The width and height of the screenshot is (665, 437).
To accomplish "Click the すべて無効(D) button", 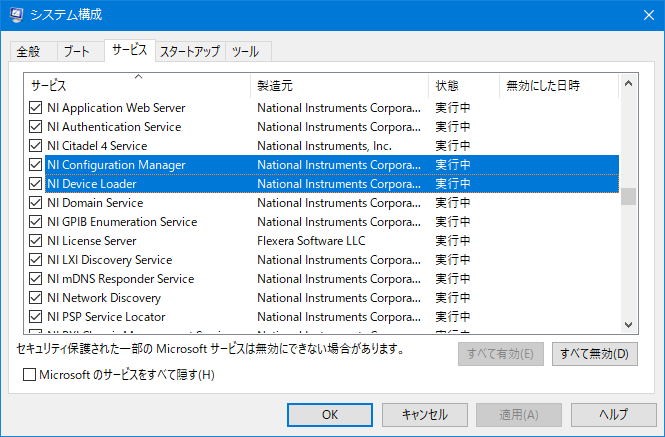I will [x=595, y=354].
